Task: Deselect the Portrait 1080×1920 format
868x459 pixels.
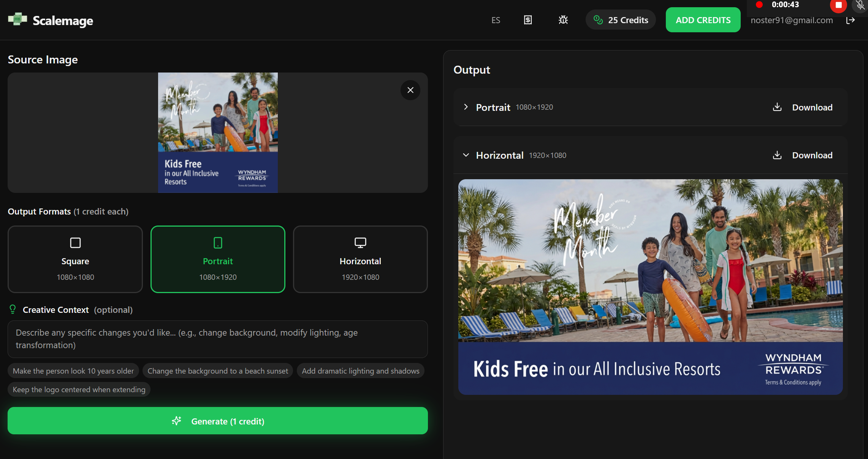Action: (218, 259)
